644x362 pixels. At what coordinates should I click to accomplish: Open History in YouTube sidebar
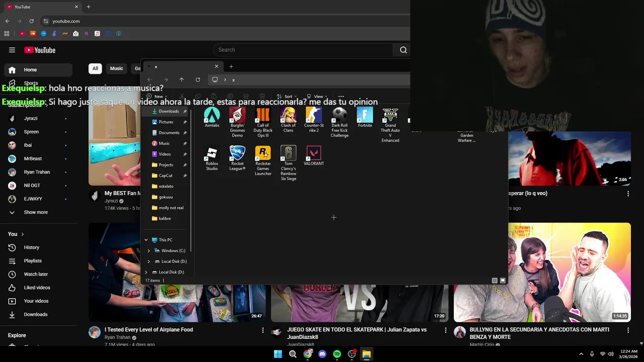click(x=38, y=247)
